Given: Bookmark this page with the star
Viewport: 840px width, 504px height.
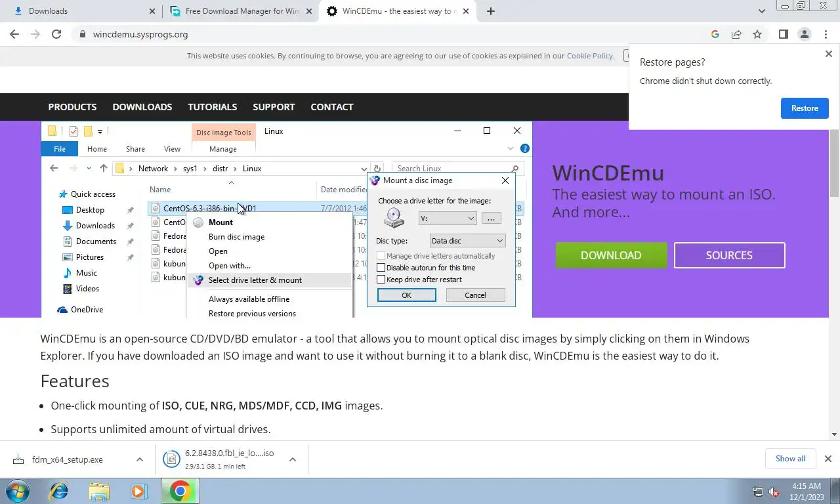Looking at the screenshot, I should (x=757, y=34).
